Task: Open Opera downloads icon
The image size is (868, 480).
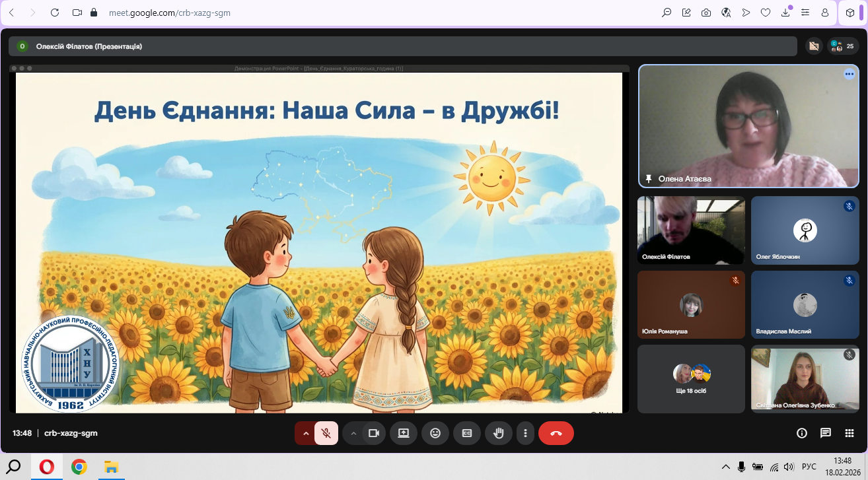Action: click(x=786, y=13)
